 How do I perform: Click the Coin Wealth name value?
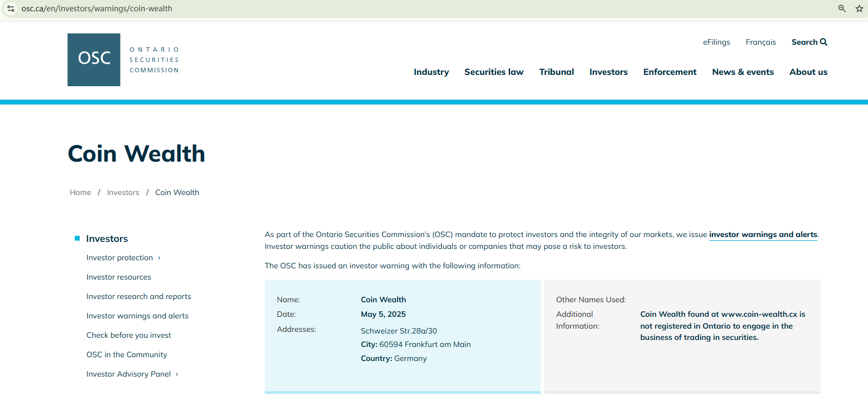coord(384,300)
